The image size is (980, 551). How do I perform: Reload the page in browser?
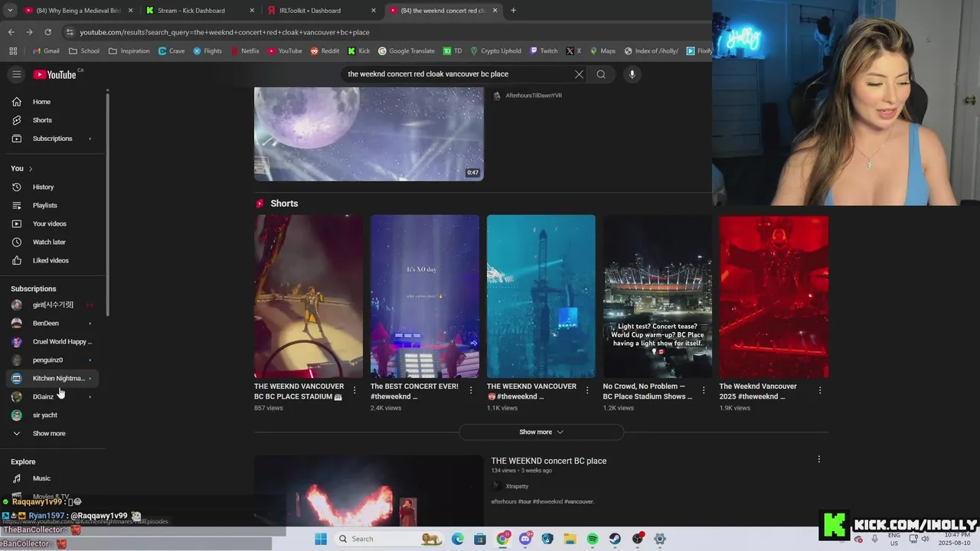(x=47, y=32)
